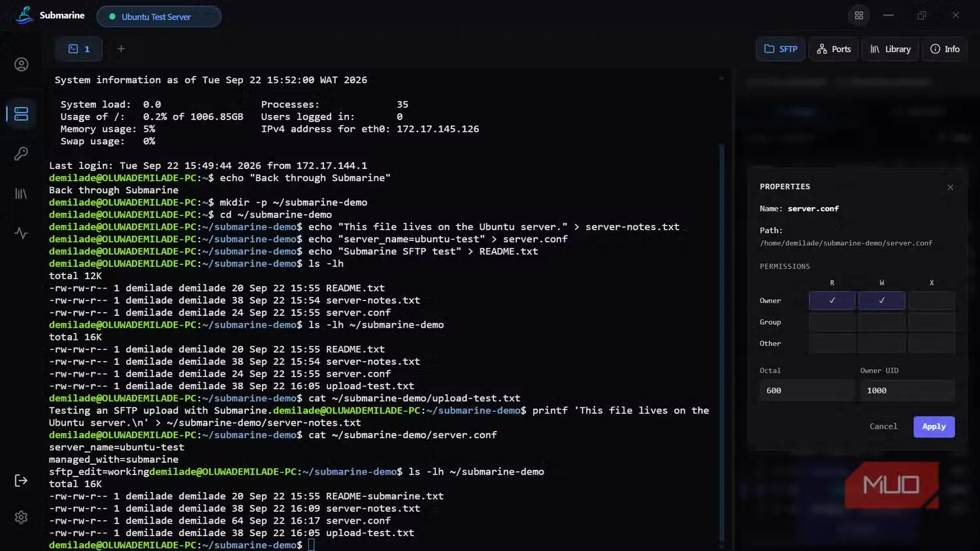Toggle Owner write permission
The width and height of the screenshot is (980, 551).
pos(881,300)
